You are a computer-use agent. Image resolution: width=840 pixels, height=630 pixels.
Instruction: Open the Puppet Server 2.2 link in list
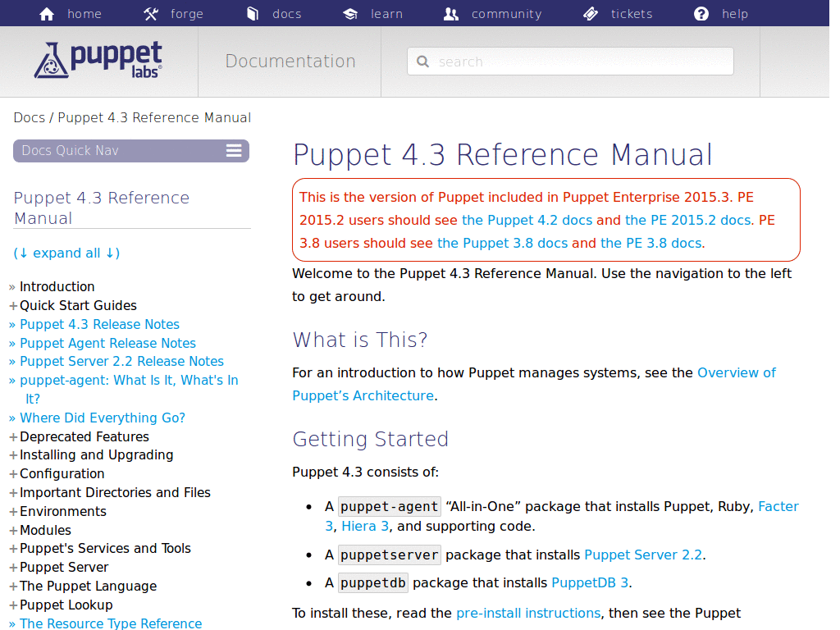point(643,555)
